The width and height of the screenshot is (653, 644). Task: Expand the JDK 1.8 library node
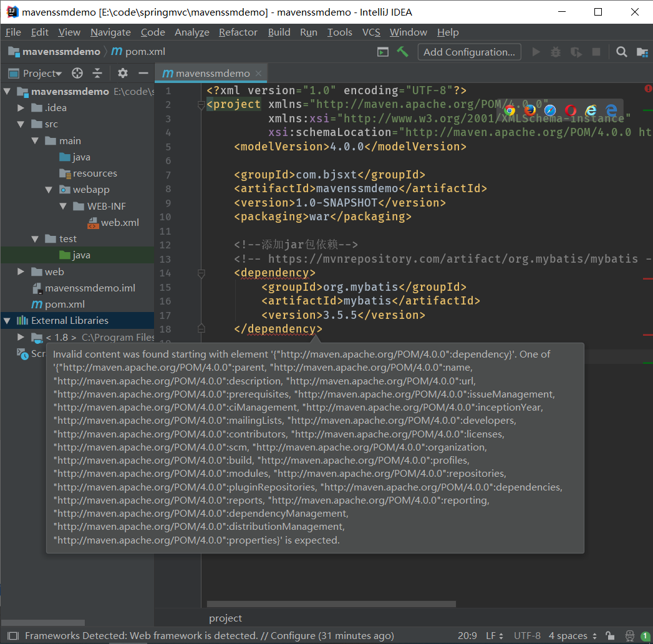21,337
